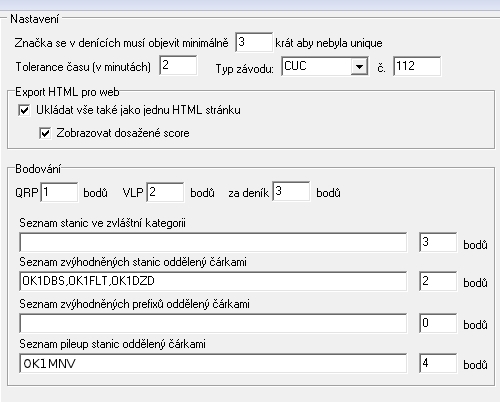
Task: Focus the 'Tolerance času' minutes field
Action: [x=178, y=65]
